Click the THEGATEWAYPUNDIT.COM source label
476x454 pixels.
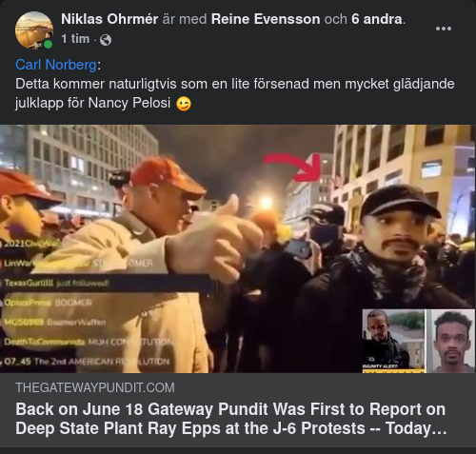tap(95, 387)
